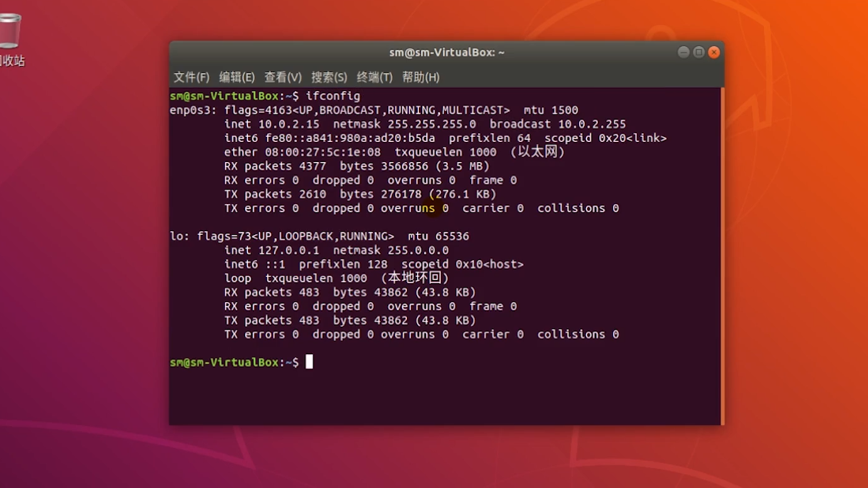Click flags=73<UP,LOOPBACK,RUNNING> text

295,236
